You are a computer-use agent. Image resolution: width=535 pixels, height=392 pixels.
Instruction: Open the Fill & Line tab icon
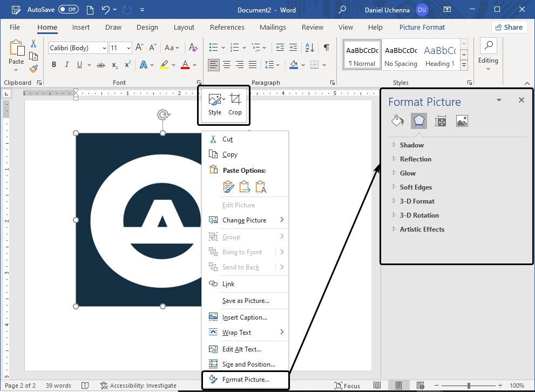click(x=397, y=121)
